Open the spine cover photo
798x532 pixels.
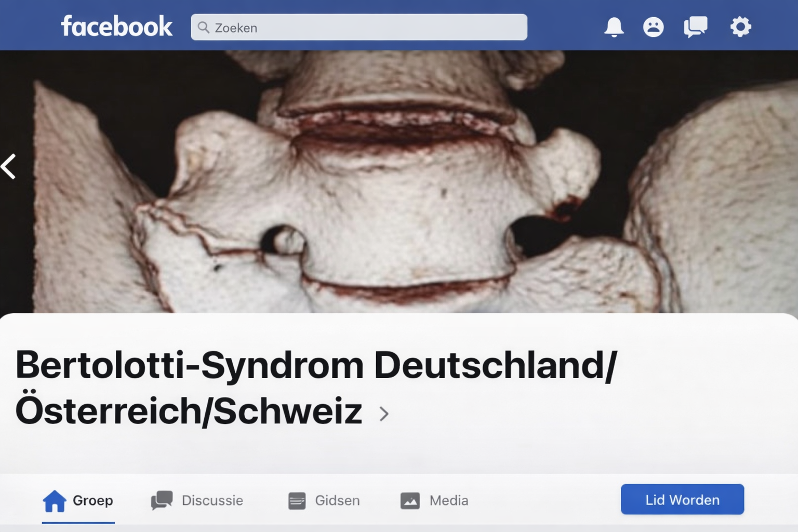[399, 182]
